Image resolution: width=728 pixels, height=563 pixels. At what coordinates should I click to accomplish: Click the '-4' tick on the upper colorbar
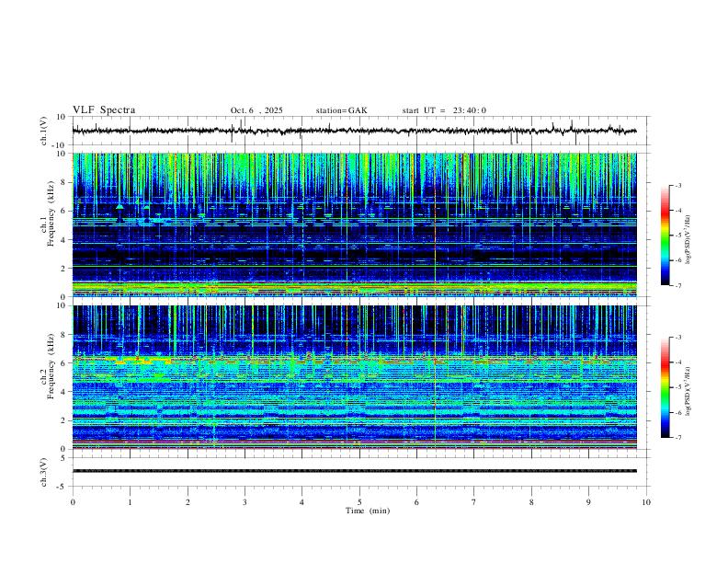click(x=678, y=211)
